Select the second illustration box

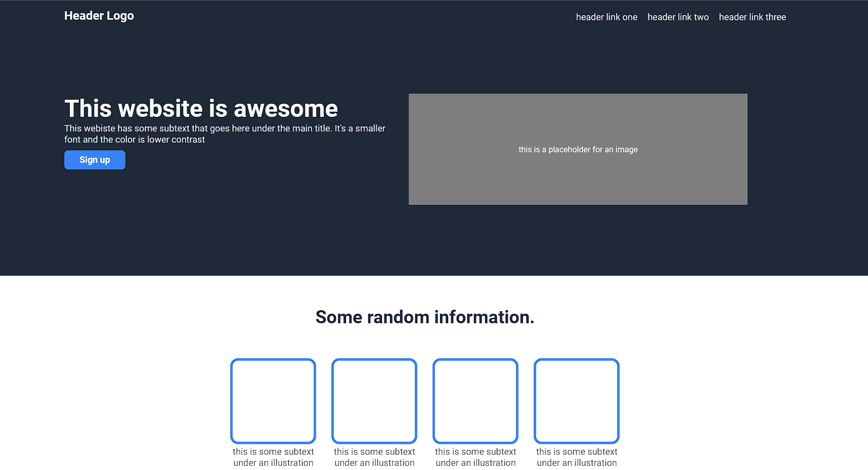(x=374, y=401)
